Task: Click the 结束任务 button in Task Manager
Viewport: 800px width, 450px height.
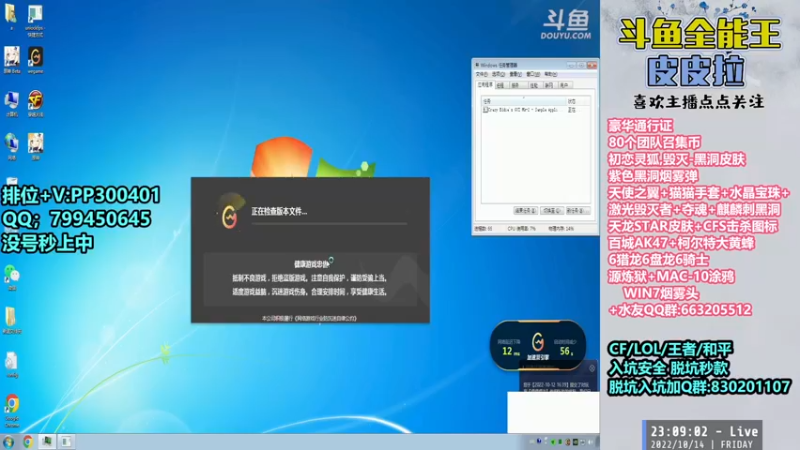Action: 525,211
